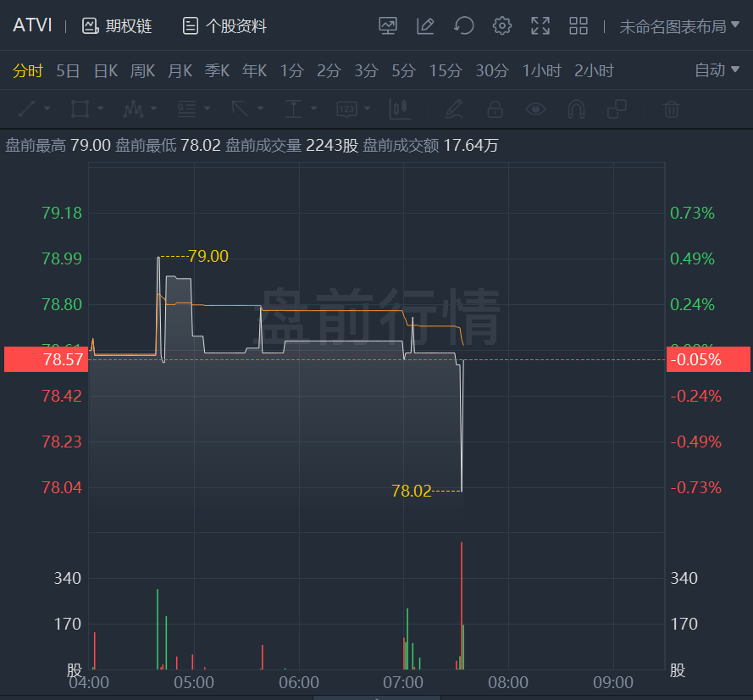Image resolution: width=753 pixels, height=700 pixels.
Task: Click the 盘前最高 79.00 readout
Action: (58, 145)
